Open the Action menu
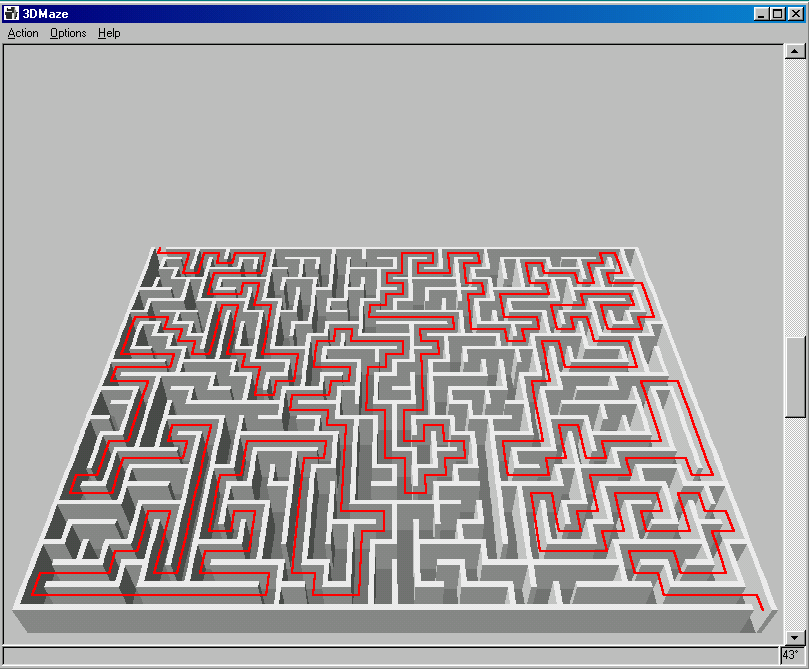 23,33
